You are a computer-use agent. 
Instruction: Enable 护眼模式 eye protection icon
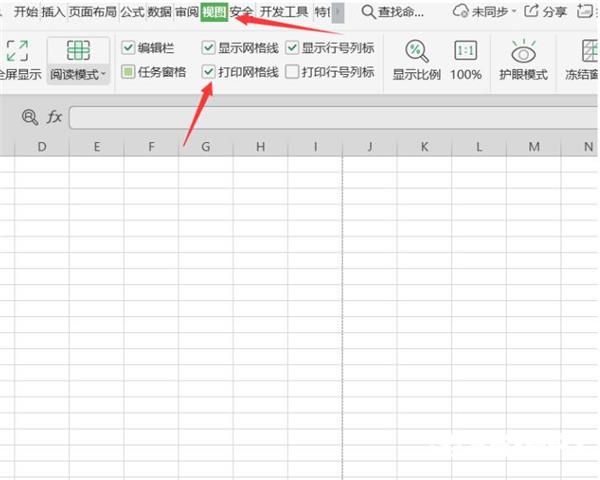click(x=523, y=52)
